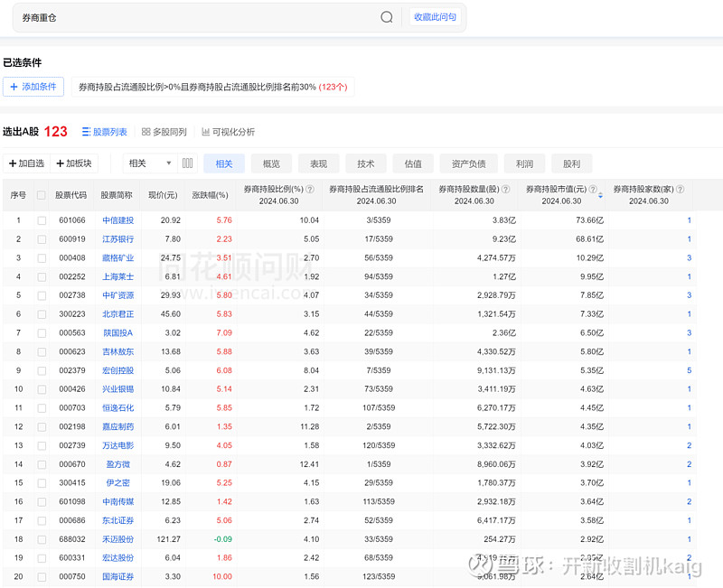The image size is (723, 588).
Task: Open stock link 陕国投A
Action: click(x=118, y=333)
